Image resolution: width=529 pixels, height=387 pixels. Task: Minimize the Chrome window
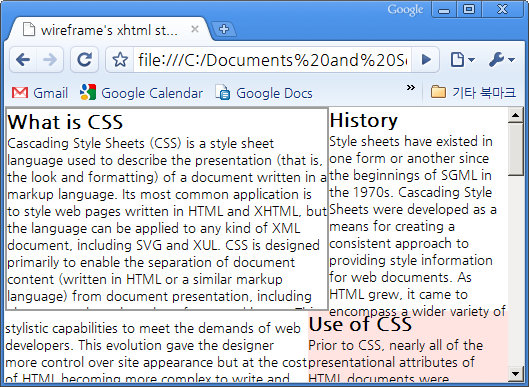(444, 9)
